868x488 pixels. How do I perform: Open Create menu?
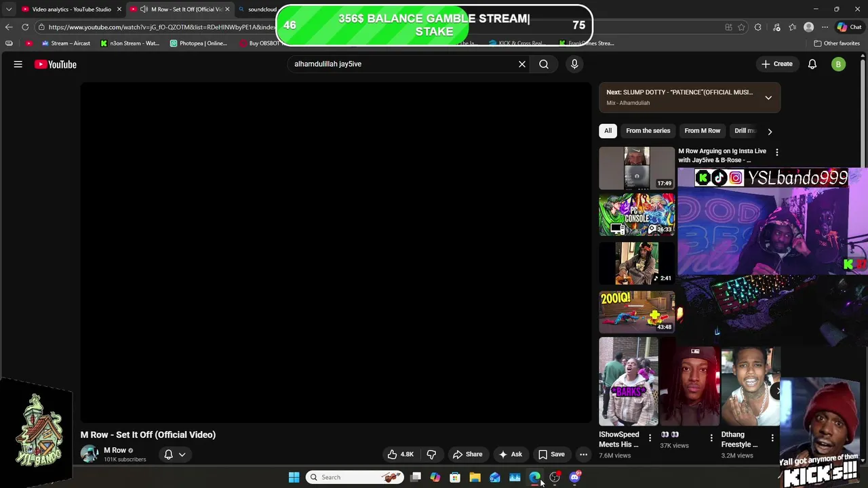pos(777,64)
